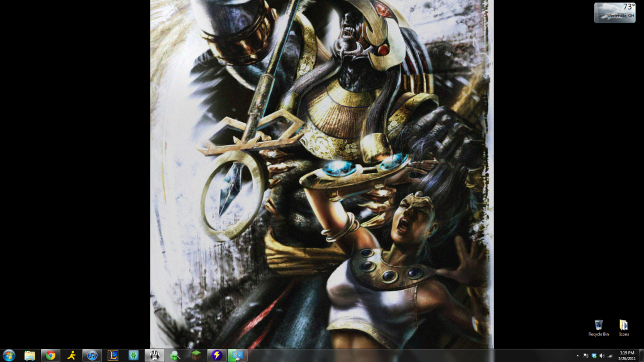Launch AIM from the taskbar
This screenshot has width=644, height=362.
pyautogui.click(x=72, y=356)
